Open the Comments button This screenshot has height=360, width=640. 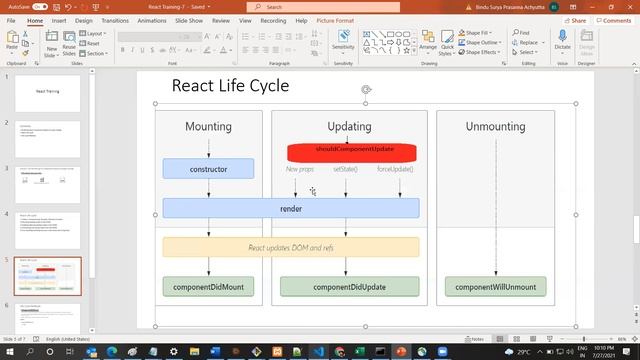[614, 20]
